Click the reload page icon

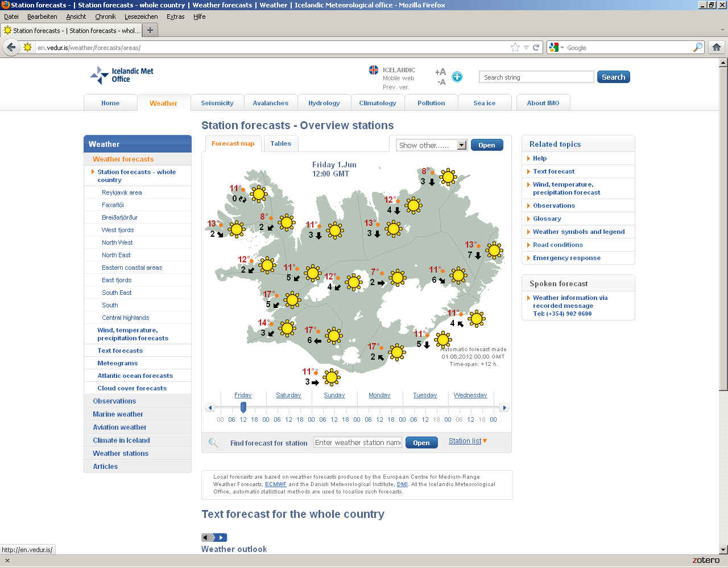coord(536,48)
